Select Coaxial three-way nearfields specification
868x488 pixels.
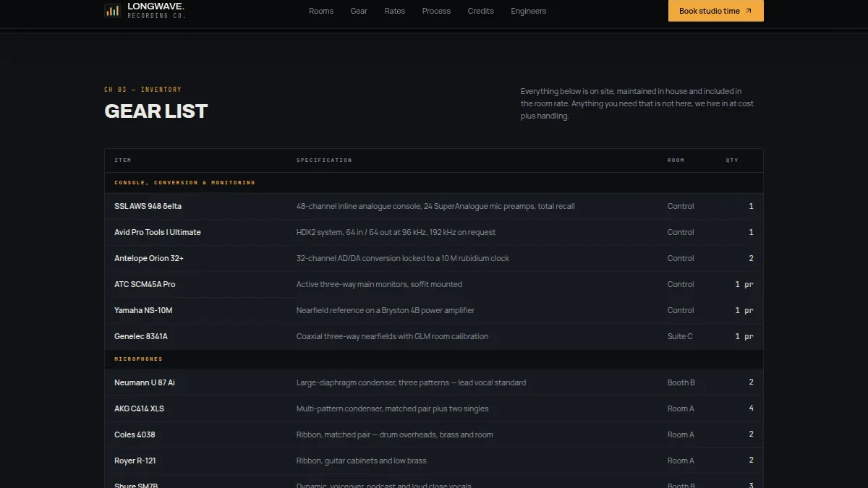tap(392, 336)
